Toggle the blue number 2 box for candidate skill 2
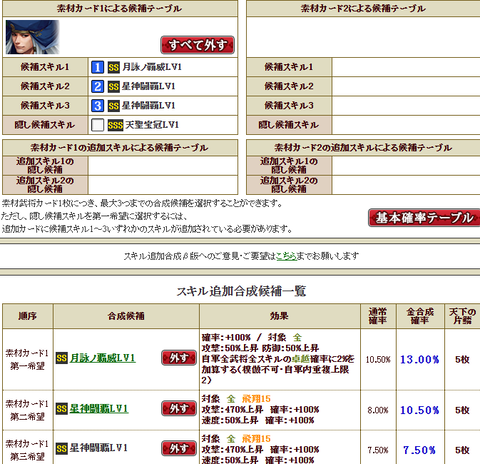The height and width of the screenshot is (464, 480). pos(97,87)
